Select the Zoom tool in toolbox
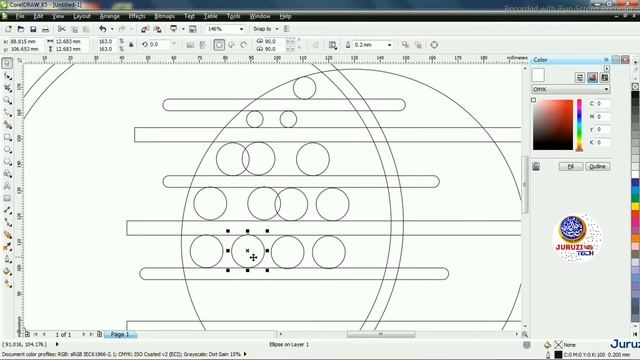Screen dimensions: 640x360 7,100
